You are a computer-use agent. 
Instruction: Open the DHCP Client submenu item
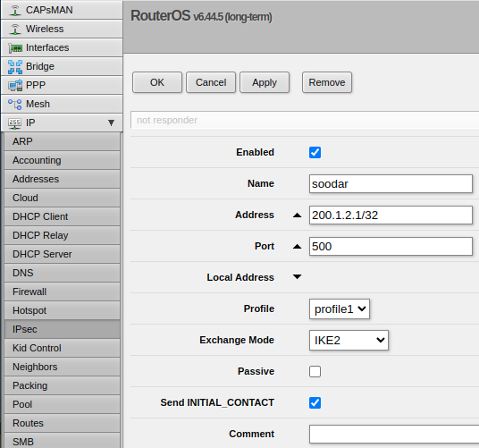[x=62, y=216]
